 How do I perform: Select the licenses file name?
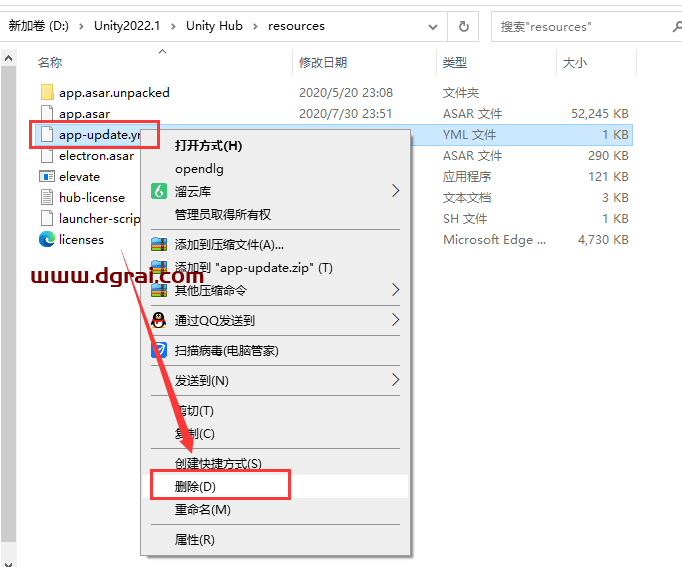pos(81,240)
